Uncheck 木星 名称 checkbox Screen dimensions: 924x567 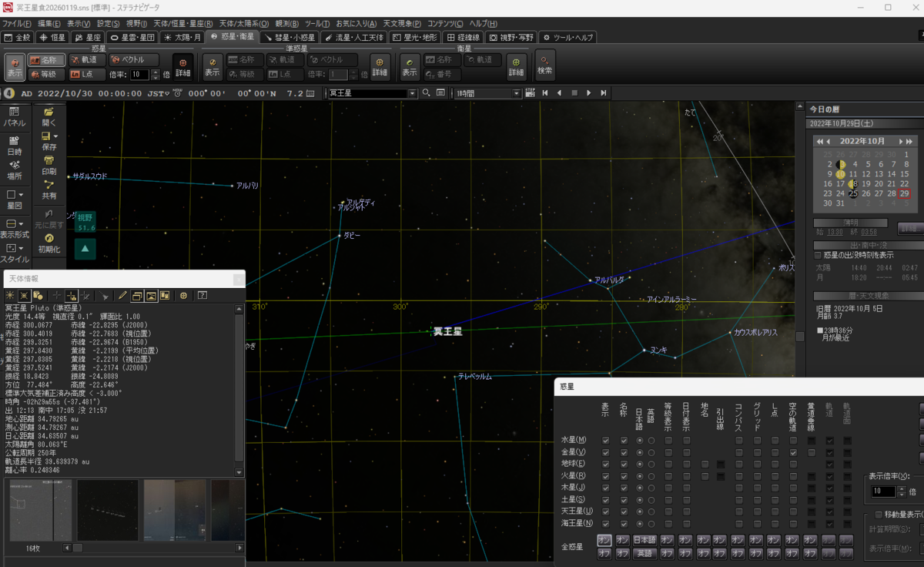(x=624, y=488)
